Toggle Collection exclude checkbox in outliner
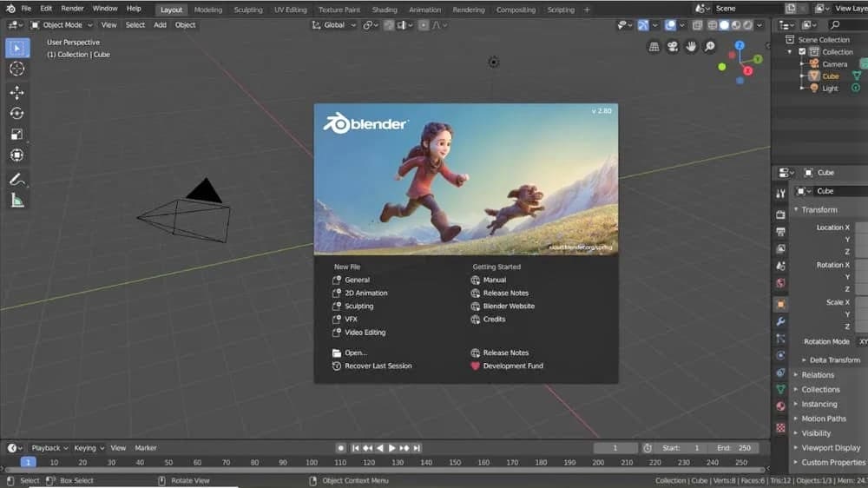The height and width of the screenshot is (488, 868). 802,52
